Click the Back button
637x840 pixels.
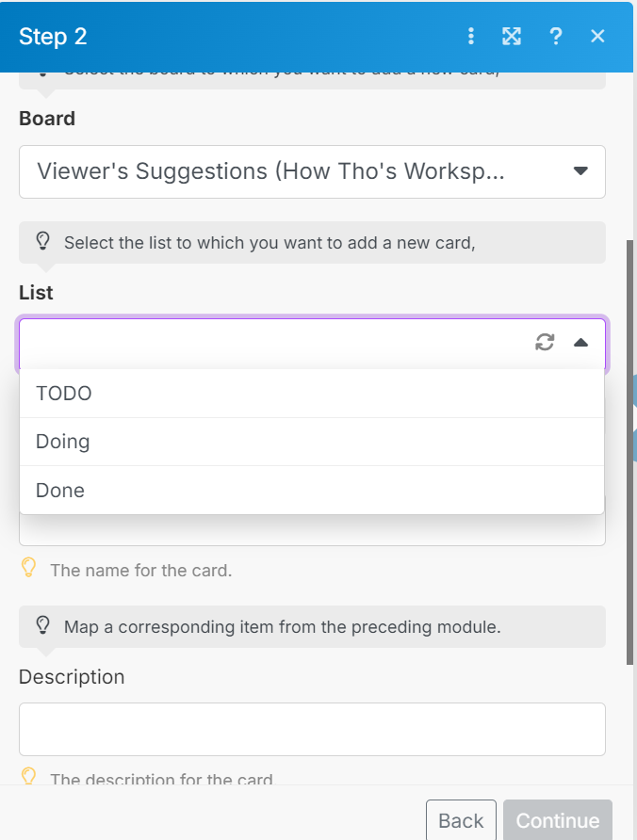pyautogui.click(x=461, y=820)
